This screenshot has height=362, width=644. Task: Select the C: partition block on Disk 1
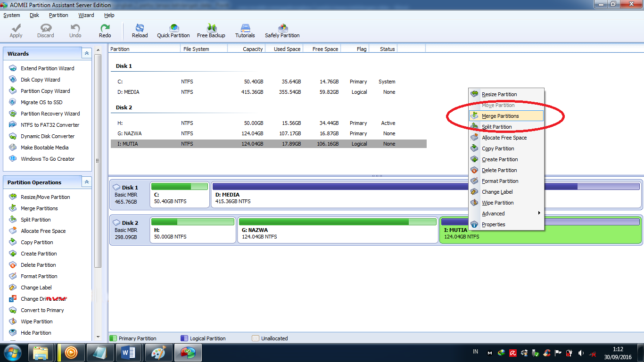pos(180,195)
